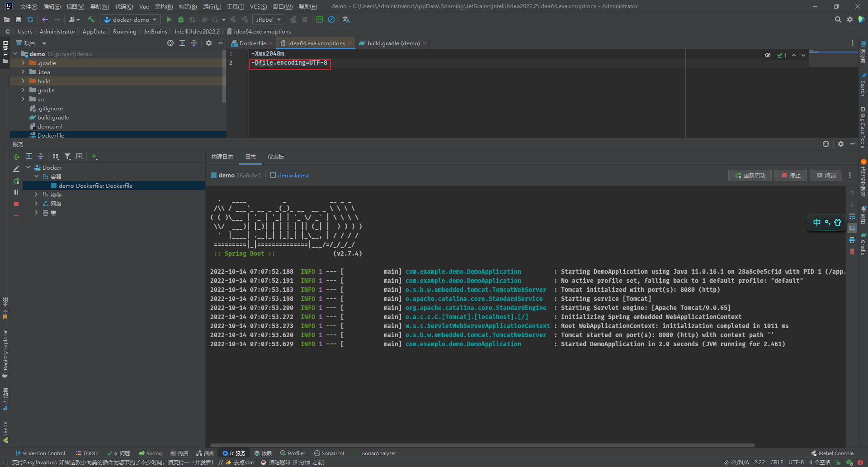Click the 重新启动 button
Screen dimensions: 868x467
(x=750, y=175)
